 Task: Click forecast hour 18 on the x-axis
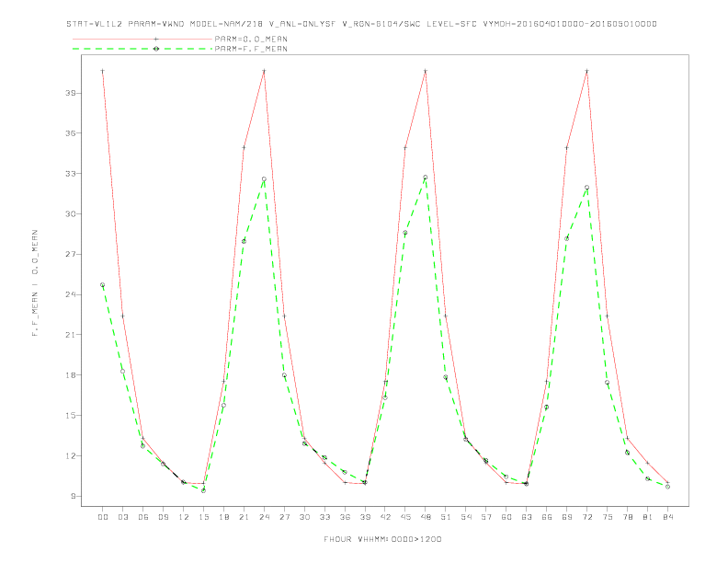point(223,517)
